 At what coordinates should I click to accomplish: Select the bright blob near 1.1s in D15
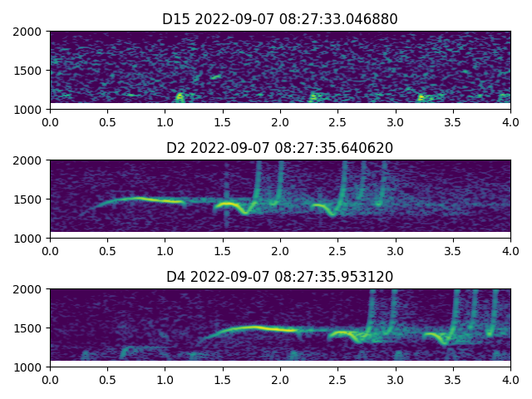[x=180, y=97]
